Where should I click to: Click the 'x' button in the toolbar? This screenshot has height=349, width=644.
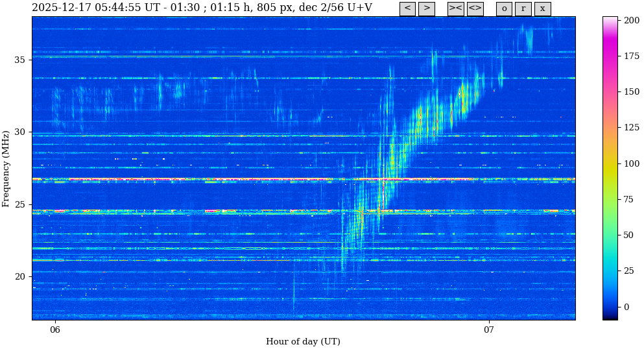coord(542,8)
